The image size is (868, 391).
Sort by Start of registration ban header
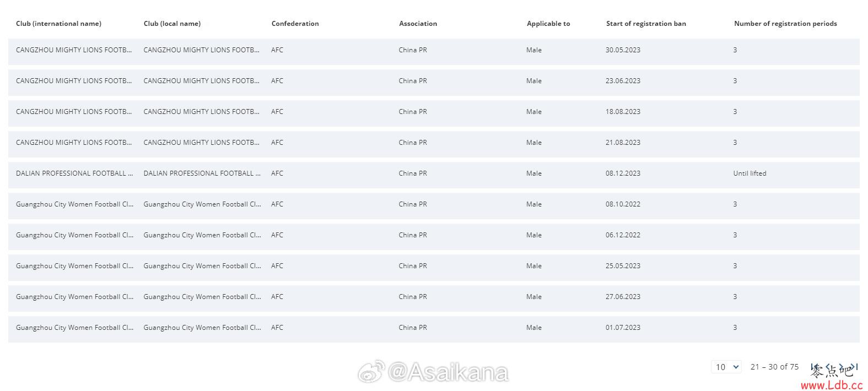[x=646, y=24]
